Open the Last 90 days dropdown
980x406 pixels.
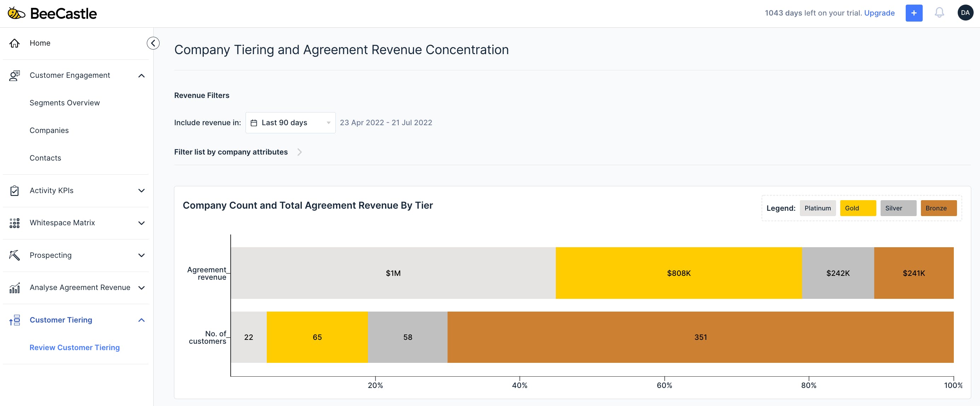tap(290, 122)
